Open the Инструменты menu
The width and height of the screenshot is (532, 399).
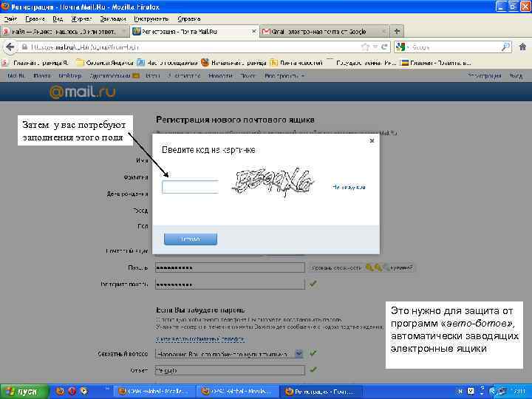(151, 19)
